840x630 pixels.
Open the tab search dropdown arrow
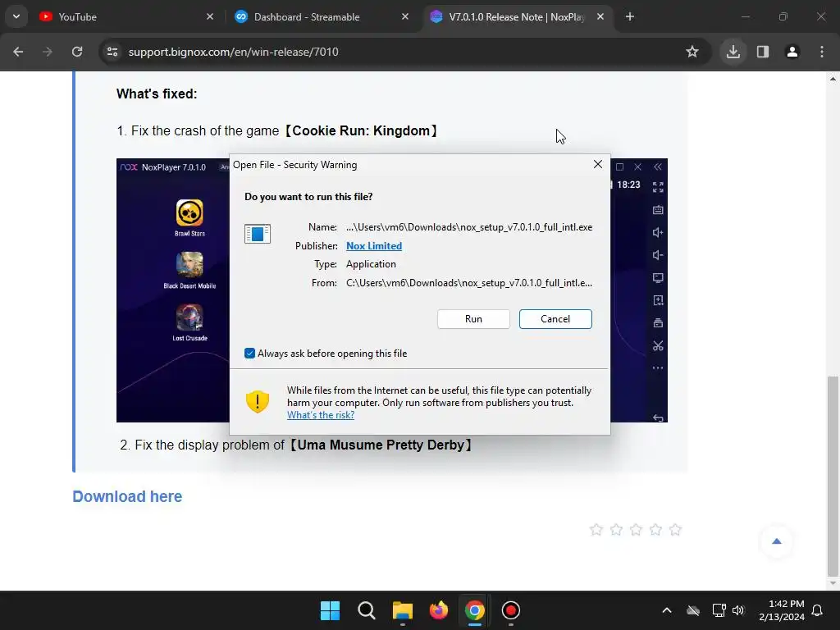click(x=16, y=16)
